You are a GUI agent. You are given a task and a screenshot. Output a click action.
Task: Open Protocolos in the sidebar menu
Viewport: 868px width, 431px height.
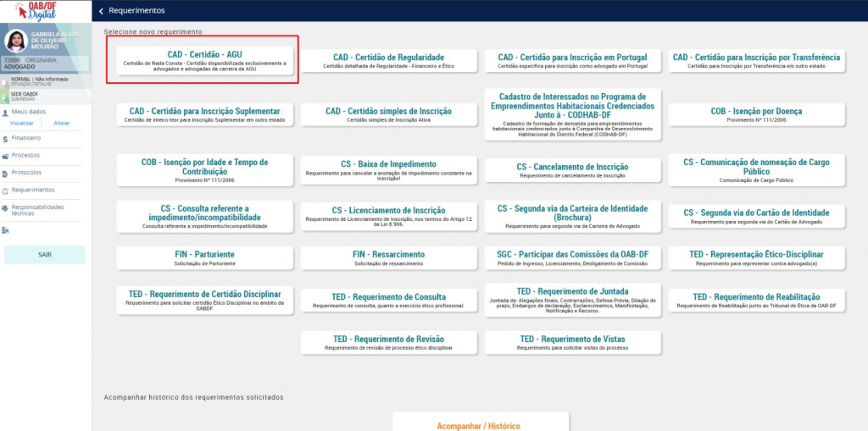[26, 173]
